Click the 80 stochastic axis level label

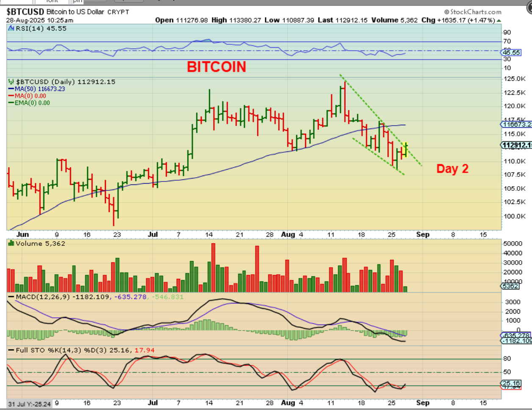507,358
